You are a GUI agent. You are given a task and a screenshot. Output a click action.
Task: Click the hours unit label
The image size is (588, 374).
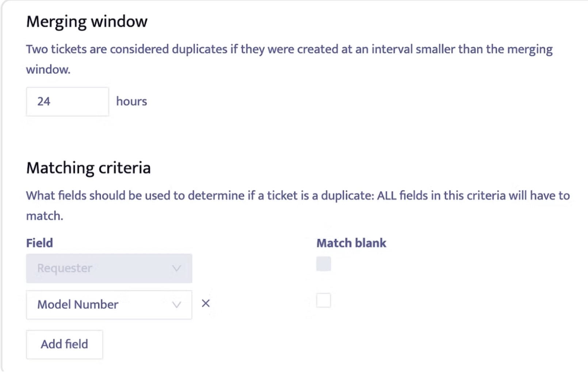(131, 101)
